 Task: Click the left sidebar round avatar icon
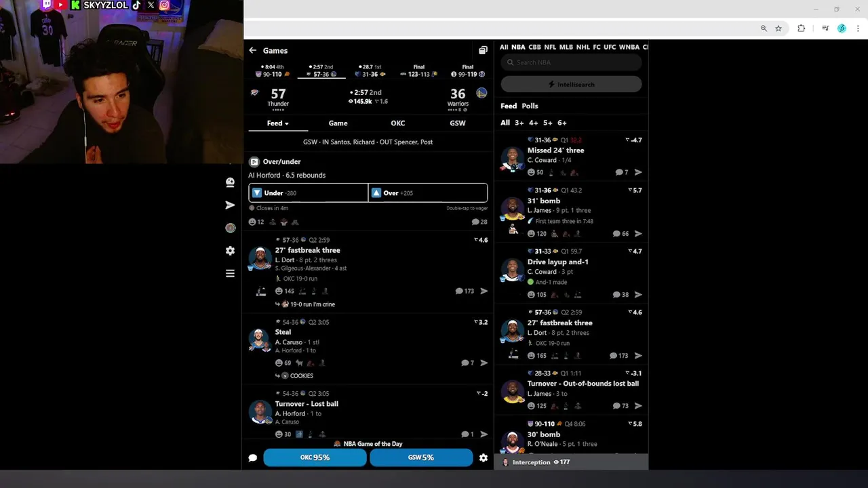click(x=230, y=228)
